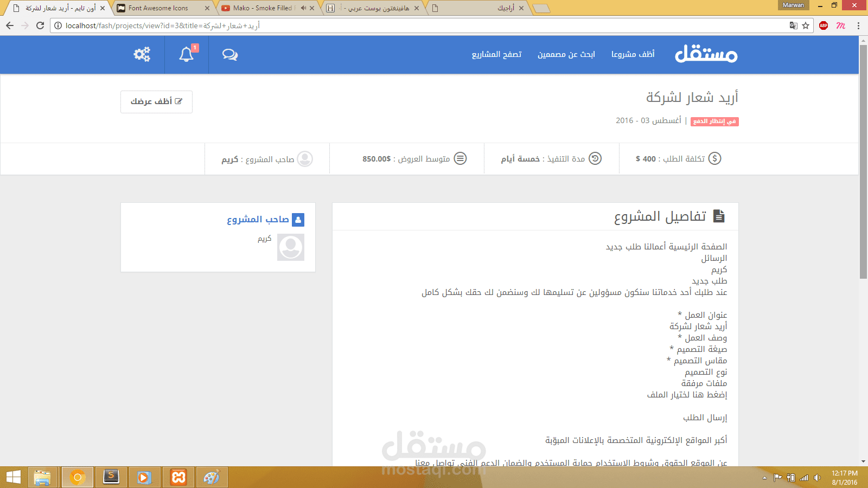The height and width of the screenshot is (488, 868).
Task: Click the list icon beside متوسط العروض
Action: pyautogui.click(x=460, y=158)
